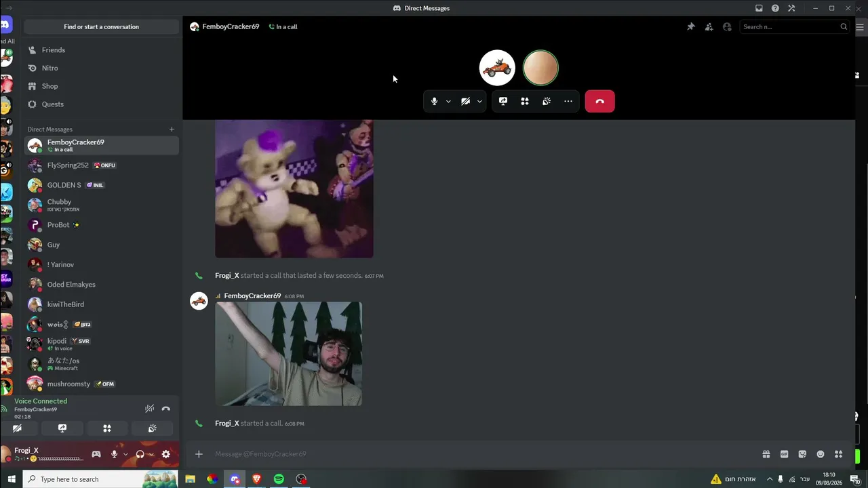The height and width of the screenshot is (488, 868).
Task: Create a new DM with plus icon
Action: pos(172,129)
